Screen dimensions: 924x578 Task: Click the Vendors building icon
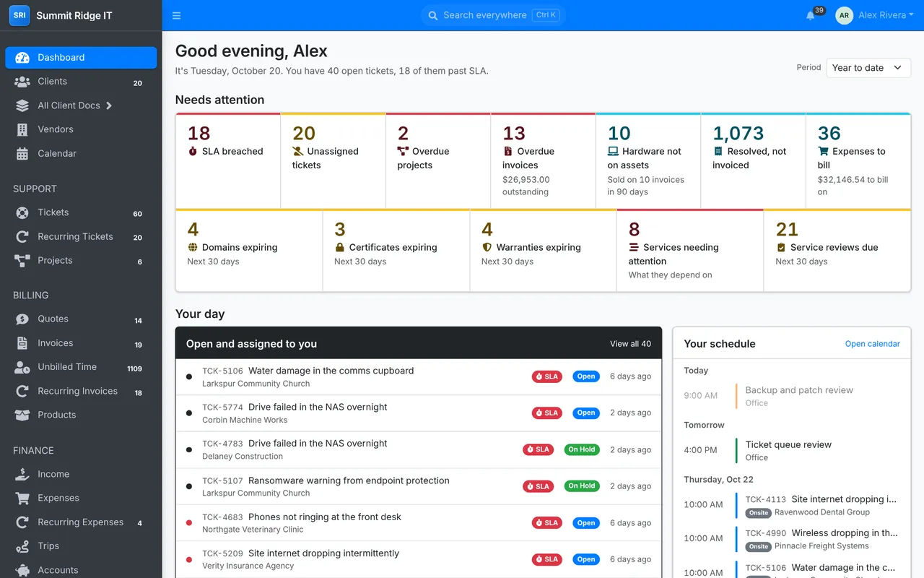click(22, 129)
